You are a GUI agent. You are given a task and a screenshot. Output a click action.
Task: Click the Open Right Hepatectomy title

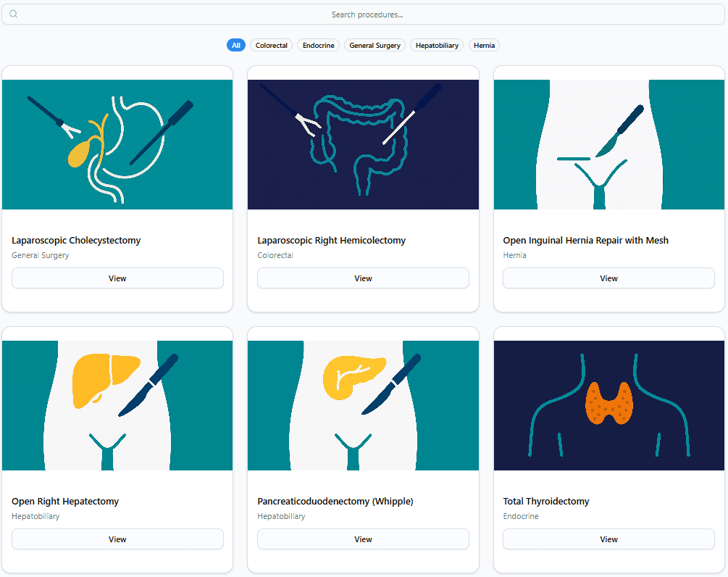[65, 501]
